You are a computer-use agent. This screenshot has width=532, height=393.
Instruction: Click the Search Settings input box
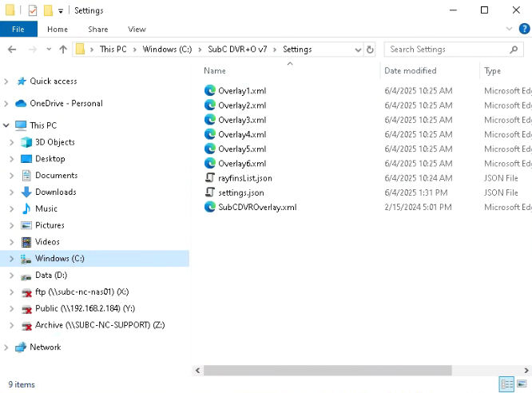(447, 50)
